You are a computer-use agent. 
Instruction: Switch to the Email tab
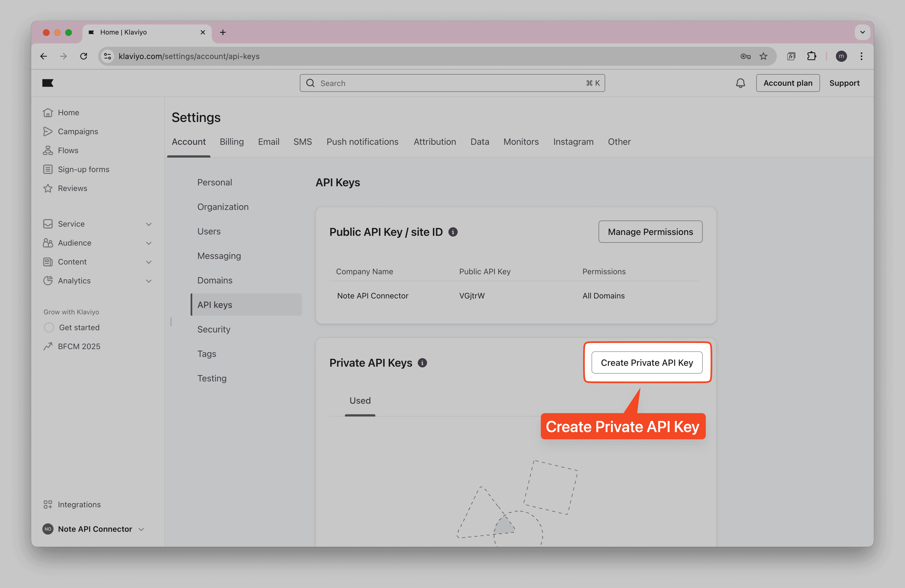(268, 142)
